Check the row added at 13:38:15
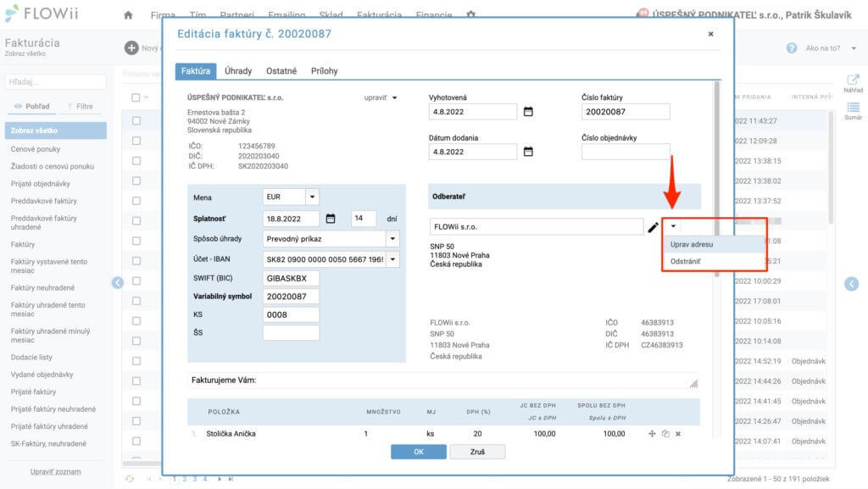 point(136,160)
